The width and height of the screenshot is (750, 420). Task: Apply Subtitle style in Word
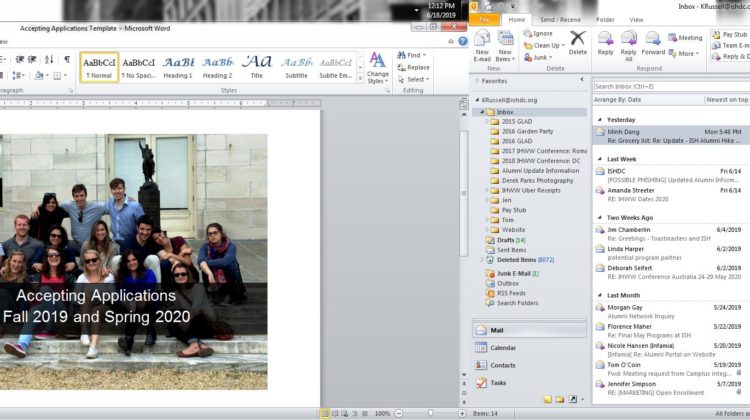tap(296, 67)
